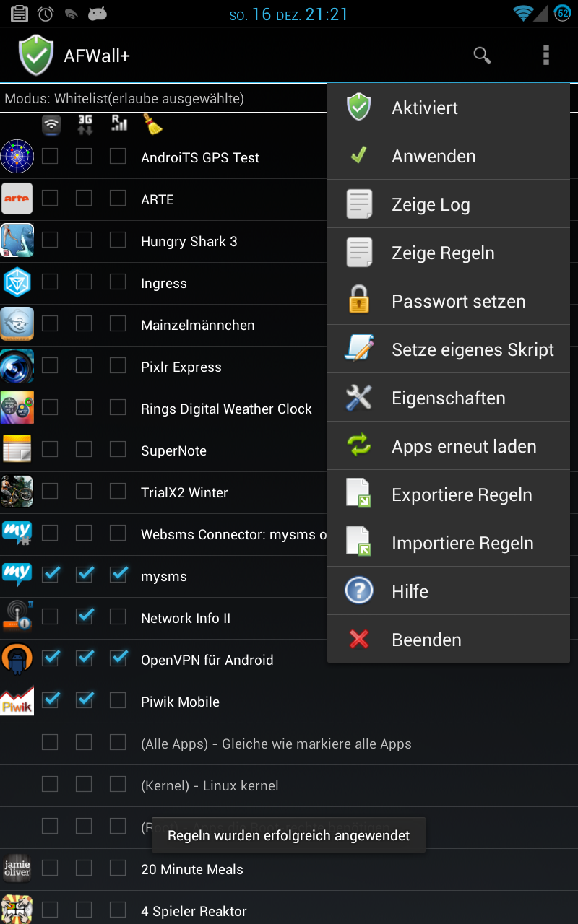Check roaming checkbox for Piwik Mobile
The width and height of the screenshot is (578, 924).
[118, 701]
